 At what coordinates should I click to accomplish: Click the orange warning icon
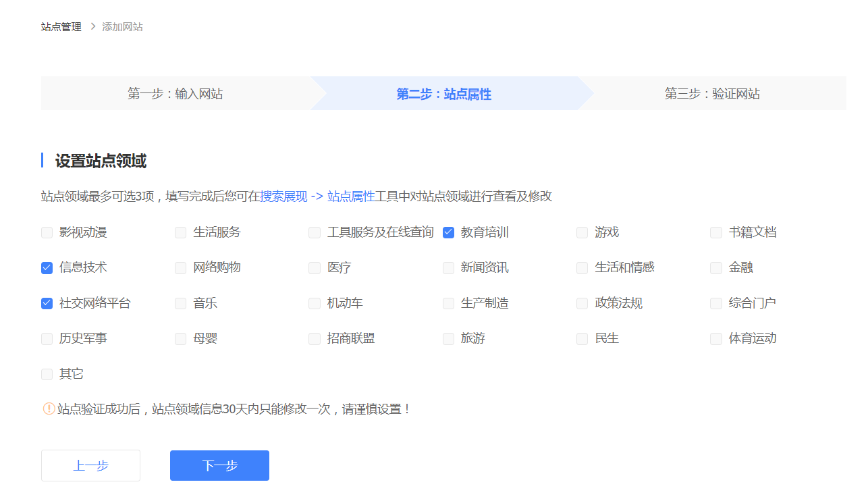tap(49, 408)
